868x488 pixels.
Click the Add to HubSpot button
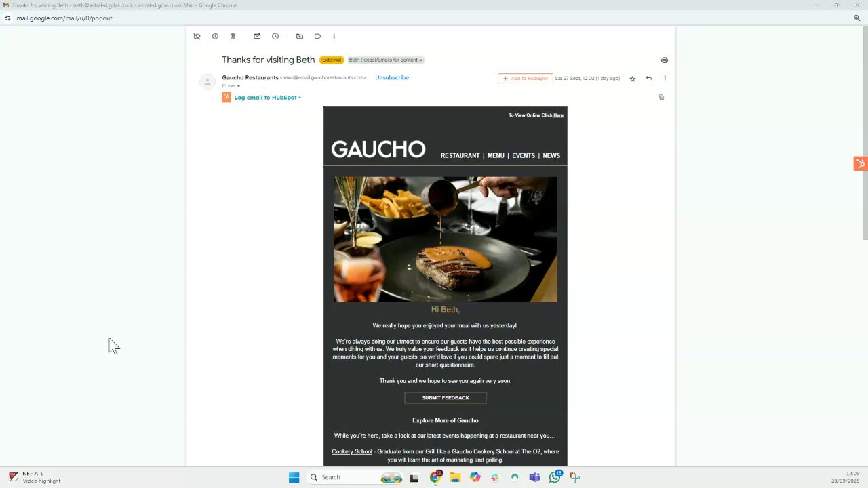pyautogui.click(x=526, y=78)
